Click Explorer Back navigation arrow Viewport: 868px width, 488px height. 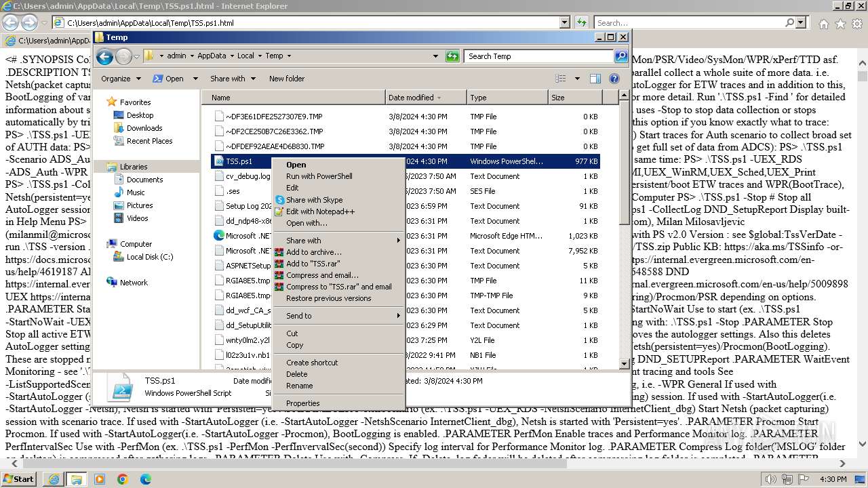[104, 56]
